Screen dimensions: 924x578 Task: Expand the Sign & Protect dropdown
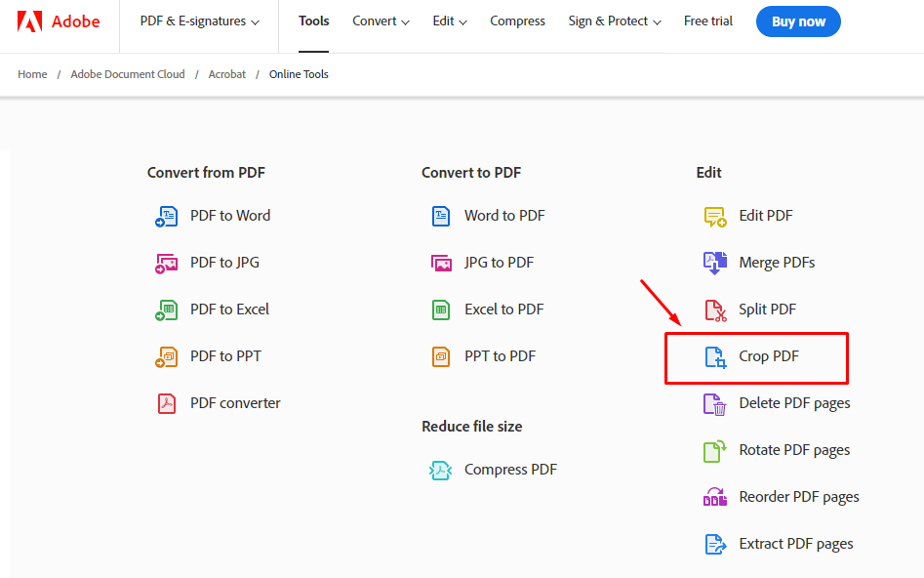614,21
